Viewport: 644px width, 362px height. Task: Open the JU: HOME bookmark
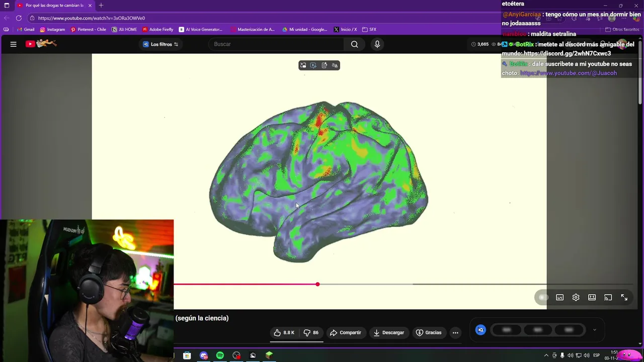(x=124, y=30)
